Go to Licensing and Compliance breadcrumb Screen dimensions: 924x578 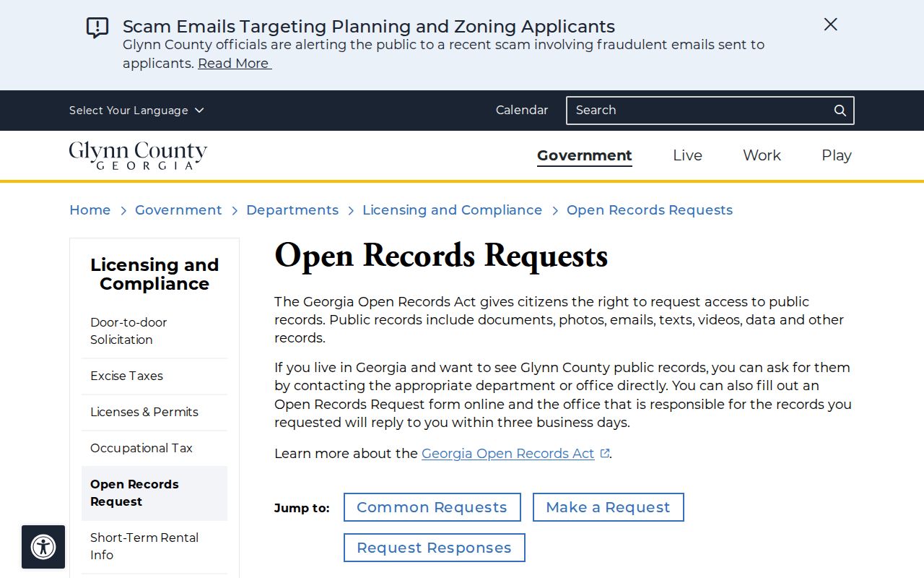(453, 210)
